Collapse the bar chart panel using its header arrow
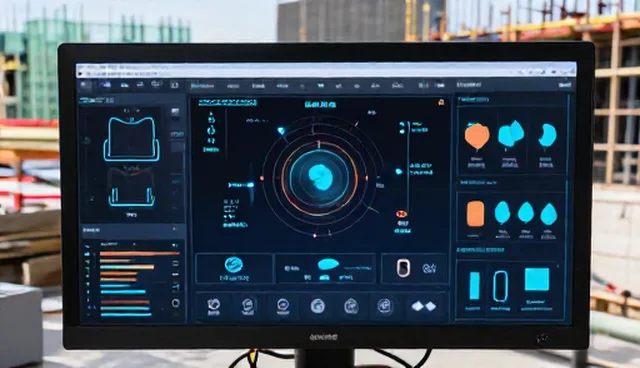This screenshot has width=640, height=368. coord(174,230)
